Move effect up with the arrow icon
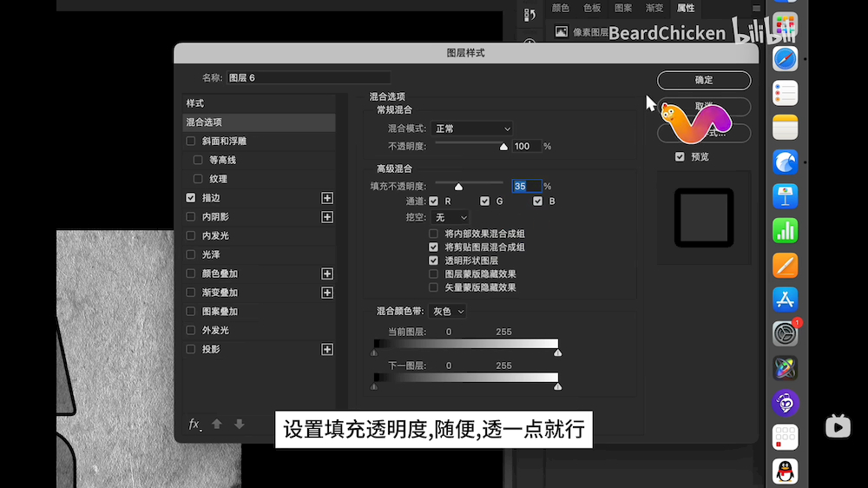This screenshot has height=488, width=868. click(217, 424)
